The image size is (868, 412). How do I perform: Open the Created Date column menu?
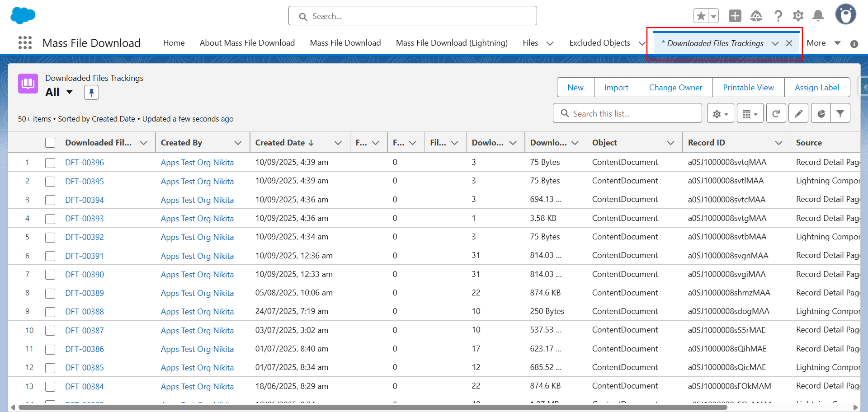pos(338,143)
